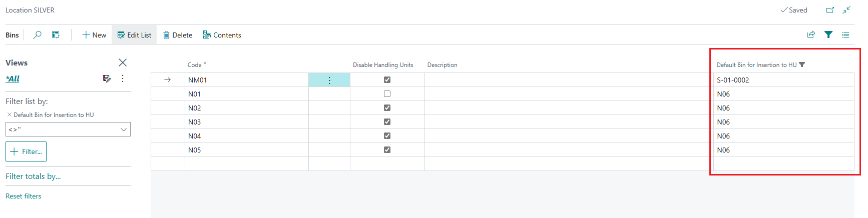Click the share icon in toolbar

811,34
